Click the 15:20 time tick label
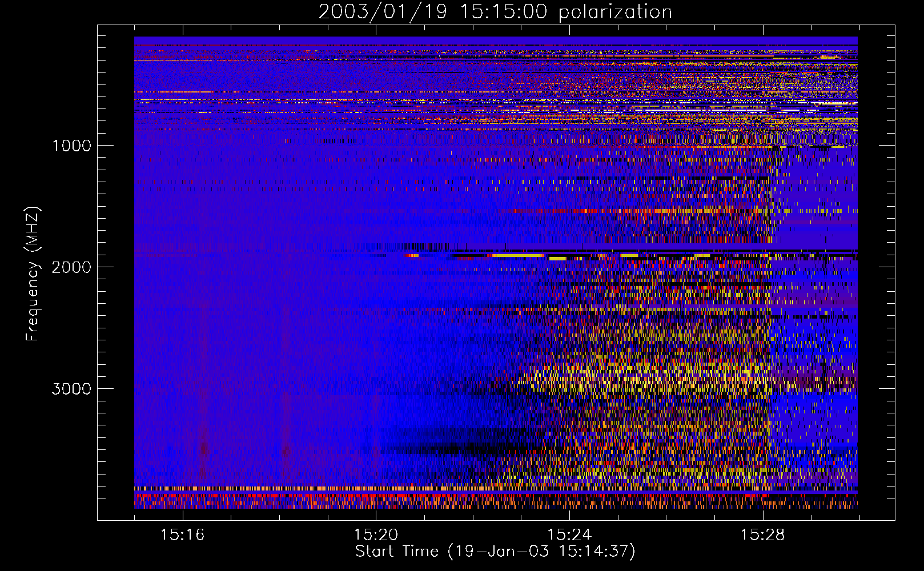The width and height of the screenshot is (924, 571). pos(376,535)
